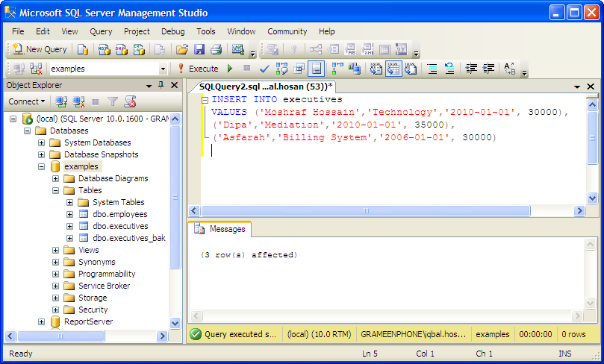Expand the Views folder
604x364 pixels.
coord(55,250)
